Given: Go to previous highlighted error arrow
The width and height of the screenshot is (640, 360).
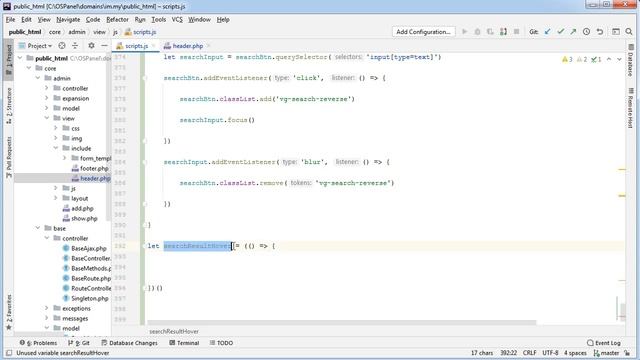Looking at the screenshot, I should pos(609,60).
